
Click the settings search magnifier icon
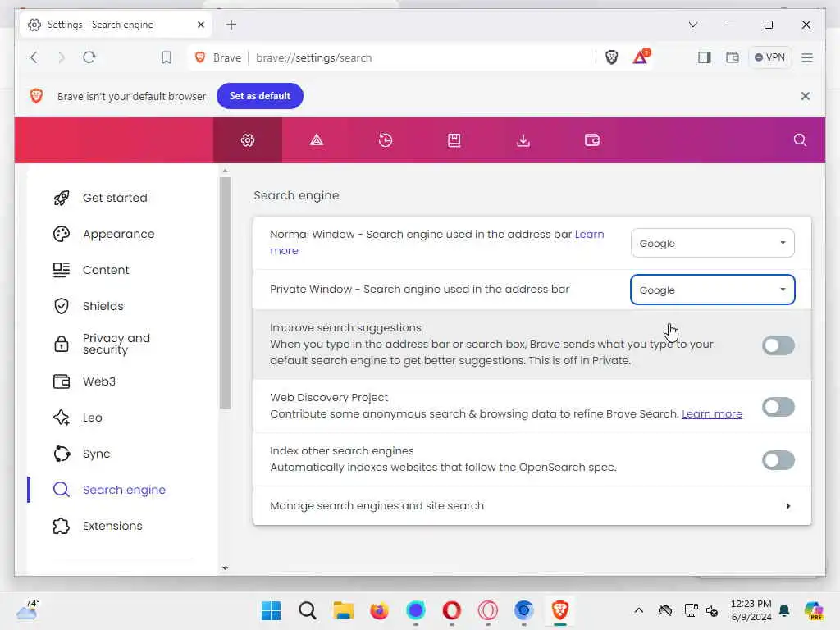800,140
